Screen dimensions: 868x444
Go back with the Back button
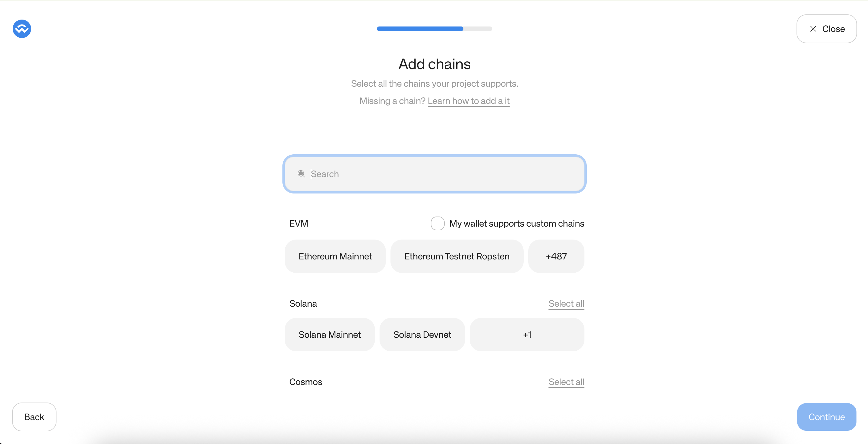coord(34,417)
